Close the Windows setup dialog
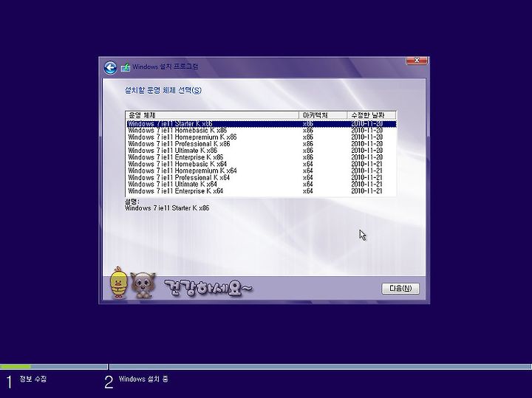This screenshot has height=398, width=532. [x=417, y=61]
